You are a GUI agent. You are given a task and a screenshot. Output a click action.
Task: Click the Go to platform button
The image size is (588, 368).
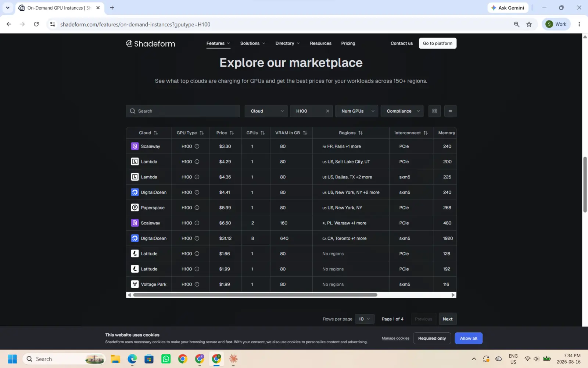click(x=438, y=43)
